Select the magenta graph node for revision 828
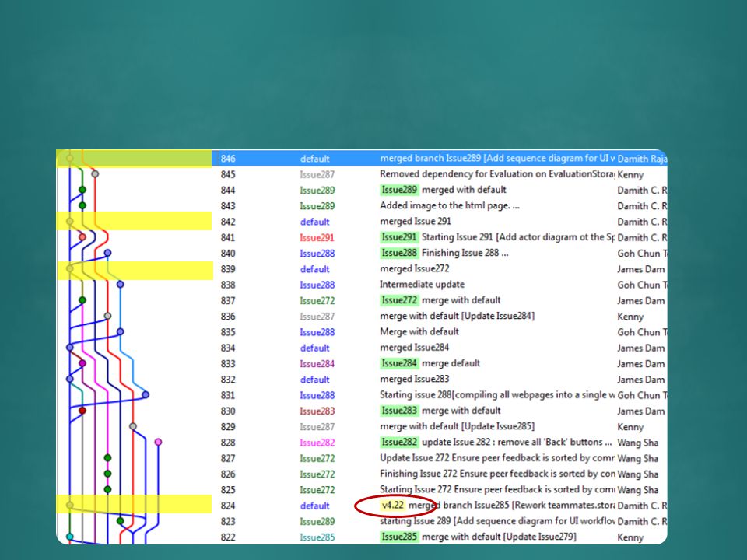747x560 pixels. pos(158,442)
